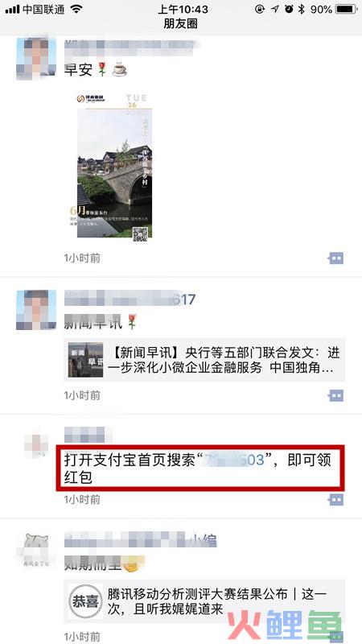Tap Wi-Fi icon in status bar
The height and width of the screenshot is (644, 362).
76,9
